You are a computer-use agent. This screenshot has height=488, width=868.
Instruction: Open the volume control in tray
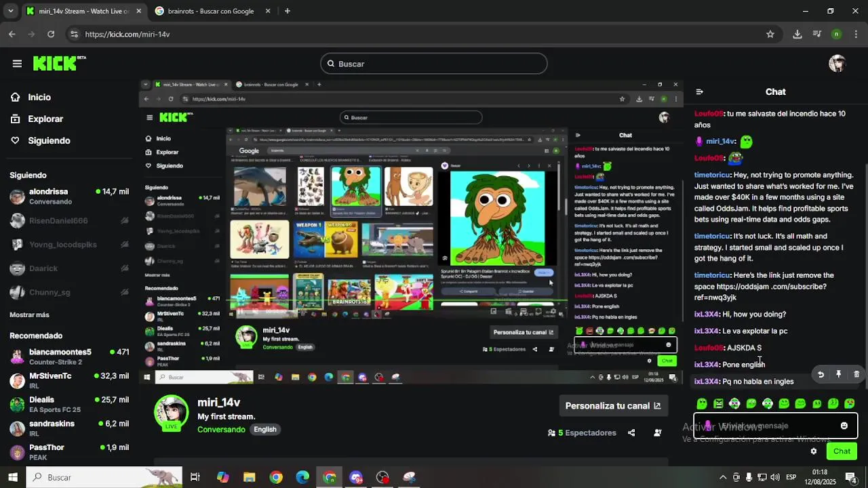click(x=774, y=477)
